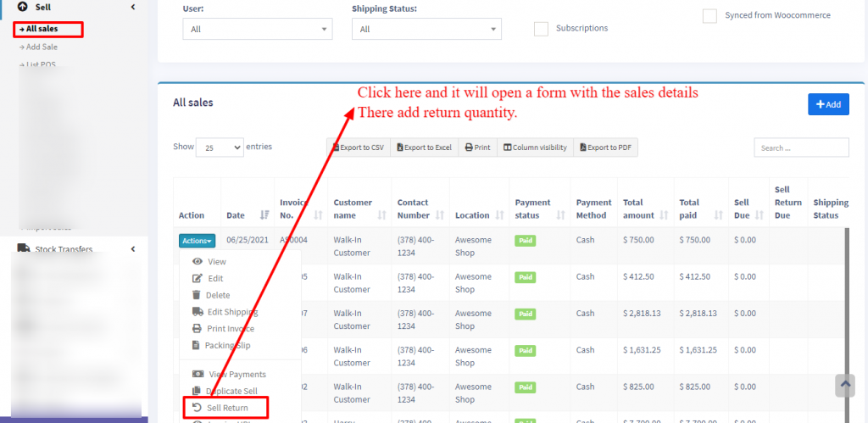This screenshot has height=423, width=868.
Task: Click the Packing Slip file icon
Action: point(197,346)
